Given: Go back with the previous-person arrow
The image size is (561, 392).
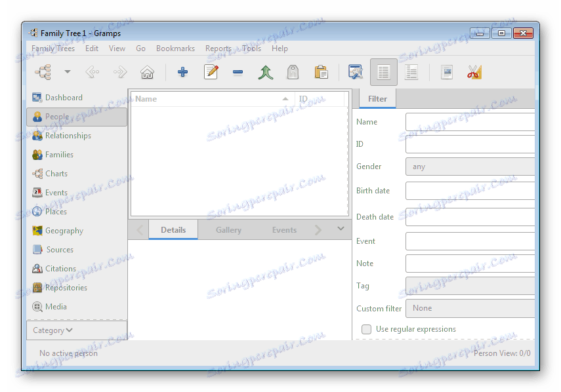Looking at the screenshot, I should [x=93, y=72].
